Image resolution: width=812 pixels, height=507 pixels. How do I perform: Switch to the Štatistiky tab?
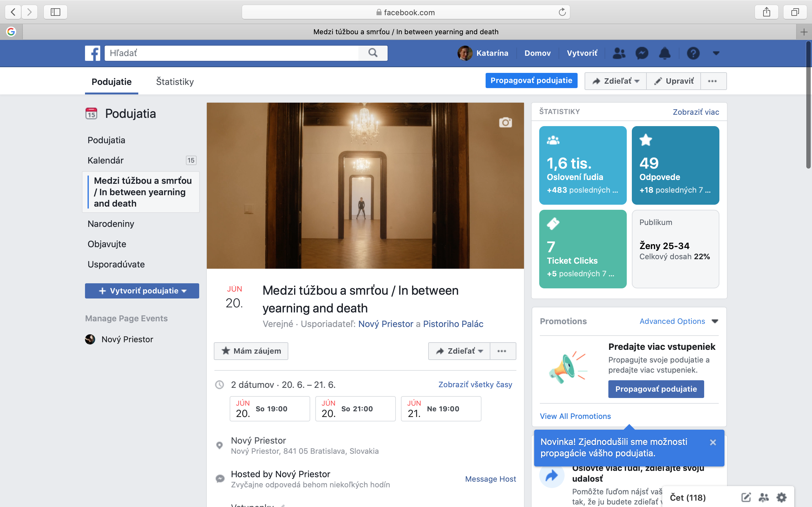(175, 82)
